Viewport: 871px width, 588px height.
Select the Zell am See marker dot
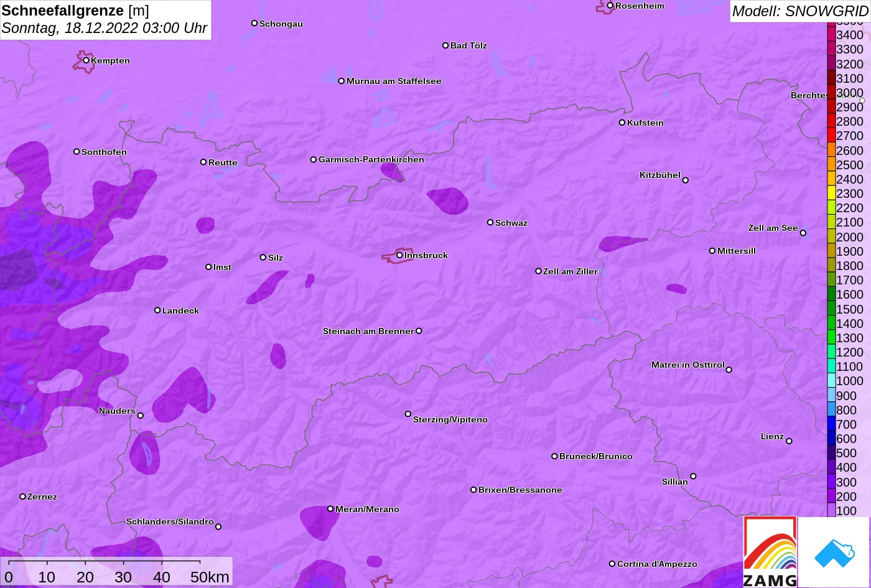[803, 233]
